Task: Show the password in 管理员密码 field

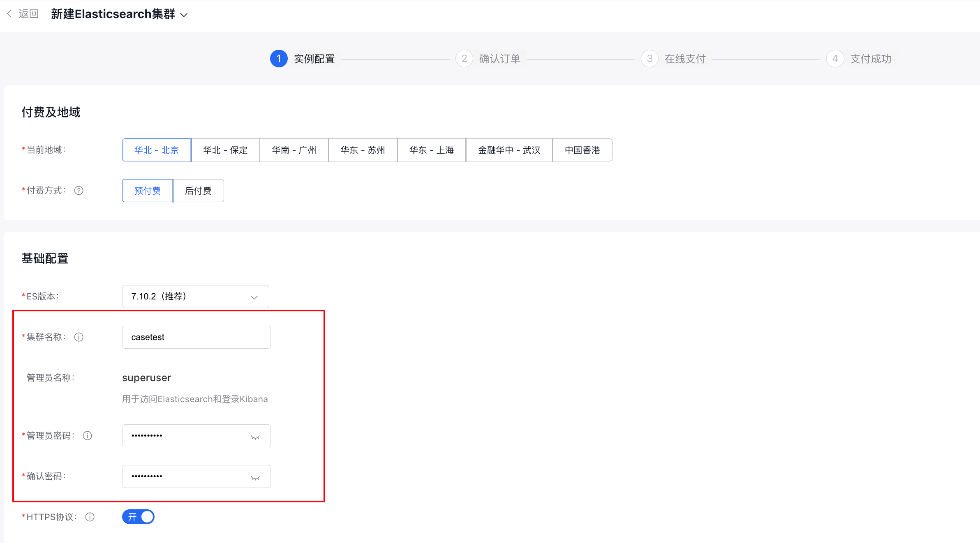Action: click(x=255, y=437)
